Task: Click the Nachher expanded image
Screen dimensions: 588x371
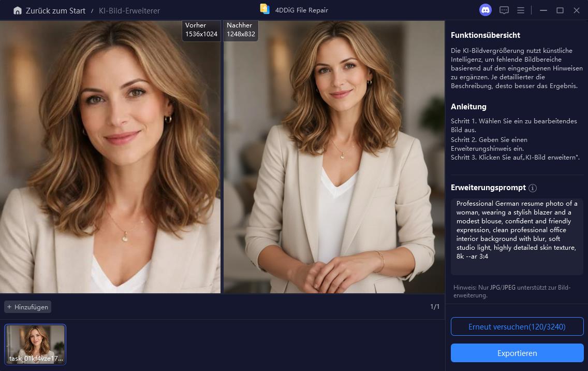Action: (334, 157)
